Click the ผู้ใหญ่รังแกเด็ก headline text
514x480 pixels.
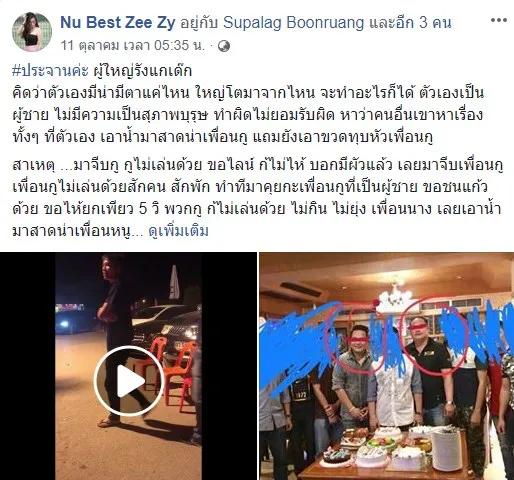[142, 71]
